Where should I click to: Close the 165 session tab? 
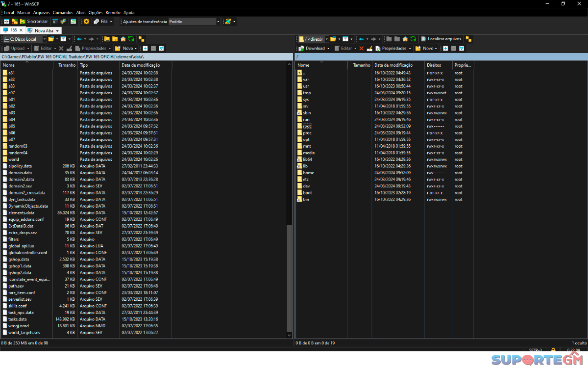tap(21, 30)
